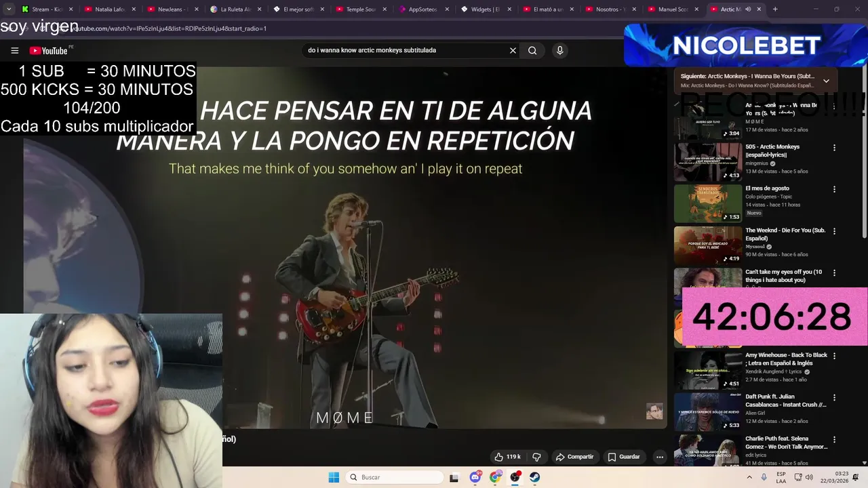Open the notification bell in the tray
Screen dimensions: 868x488
point(856,477)
